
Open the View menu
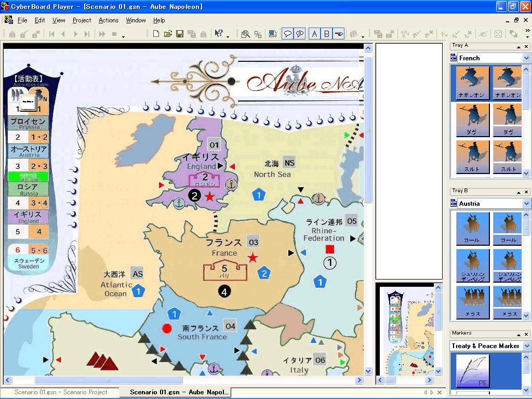(59, 20)
